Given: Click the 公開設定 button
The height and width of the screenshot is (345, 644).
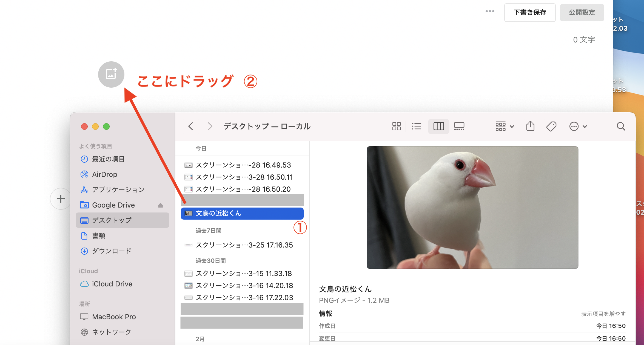Looking at the screenshot, I should tap(582, 13).
